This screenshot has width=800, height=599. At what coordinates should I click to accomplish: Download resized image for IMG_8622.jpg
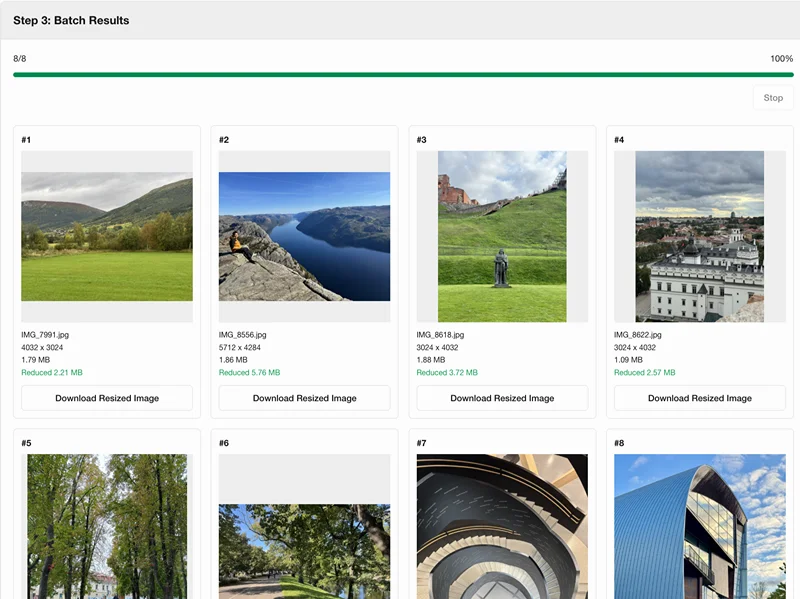(x=699, y=398)
